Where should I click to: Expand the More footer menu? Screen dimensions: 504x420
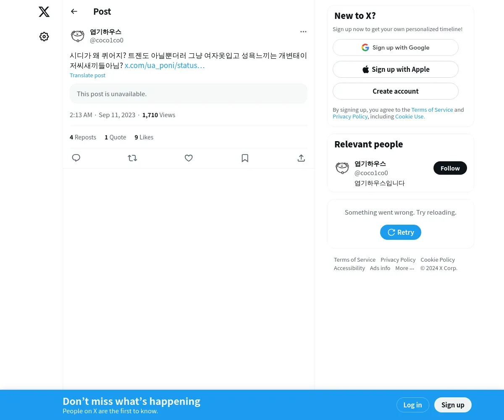(x=404, y=268)
